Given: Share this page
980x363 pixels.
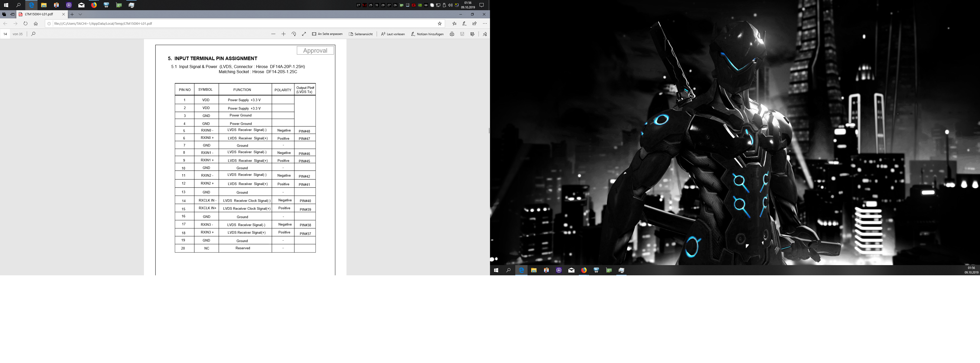Looking at the screenshot, I should pyautogui.click(x=474, y=23).
